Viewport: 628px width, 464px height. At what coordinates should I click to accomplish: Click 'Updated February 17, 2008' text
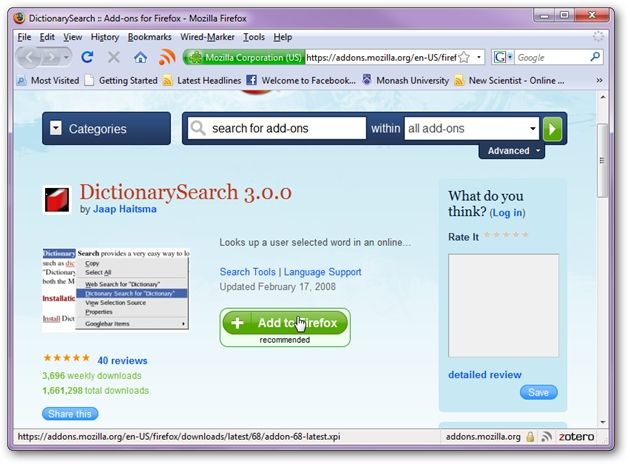[x=278, y=287]
